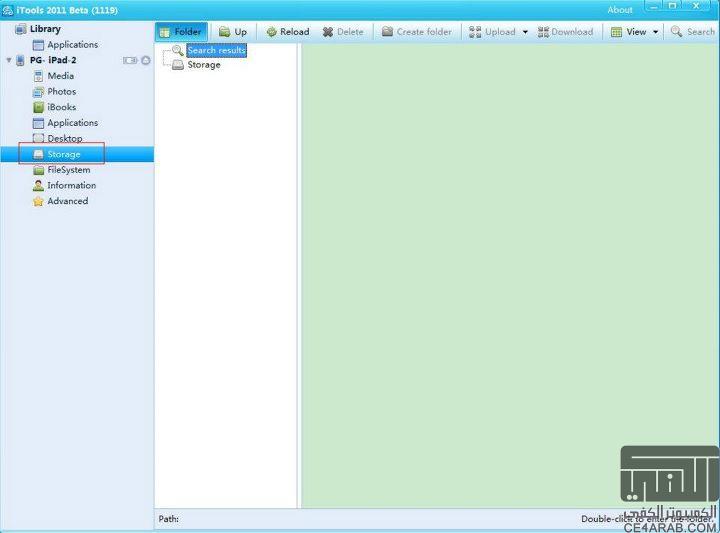Select Library in the sidebar
Screen dimensions: 720x533
tap(45, 29)
